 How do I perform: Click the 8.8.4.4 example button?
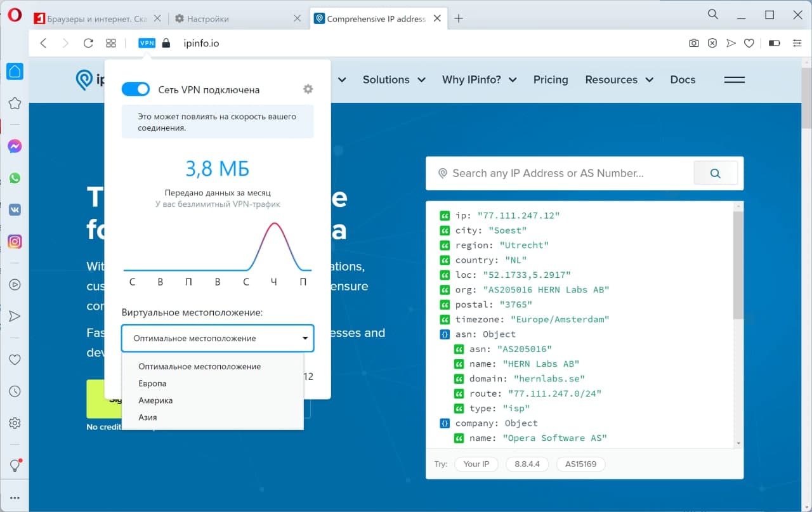coord(527,464)
